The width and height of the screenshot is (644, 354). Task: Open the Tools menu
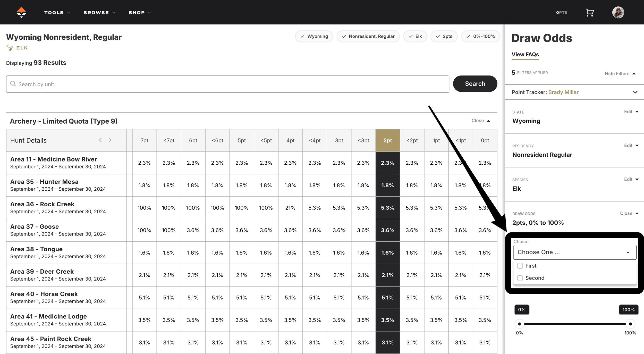point(57,12)
